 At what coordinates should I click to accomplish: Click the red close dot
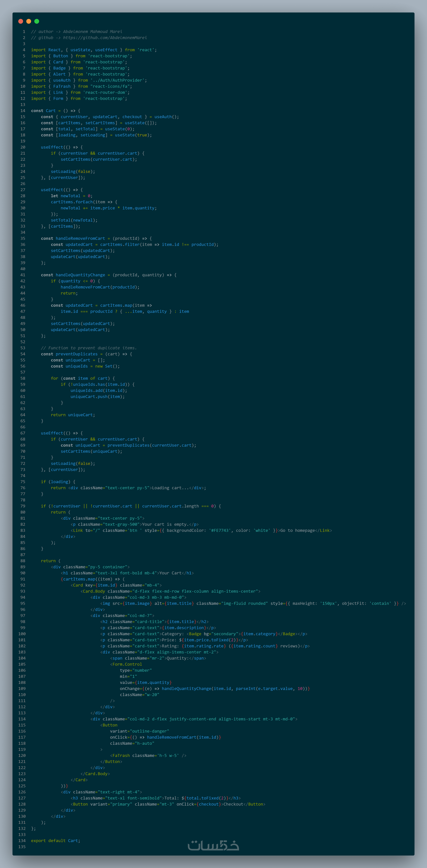[x=21, y=21]
